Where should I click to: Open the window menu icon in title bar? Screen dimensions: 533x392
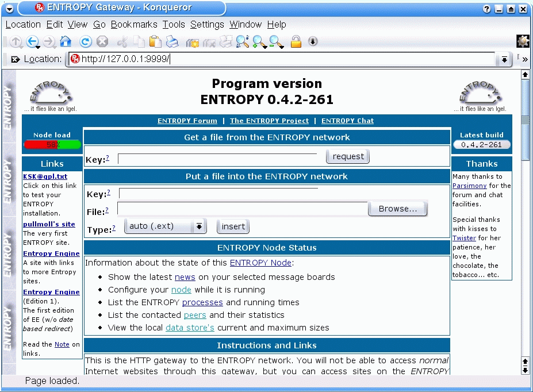[x=9, y=9]
